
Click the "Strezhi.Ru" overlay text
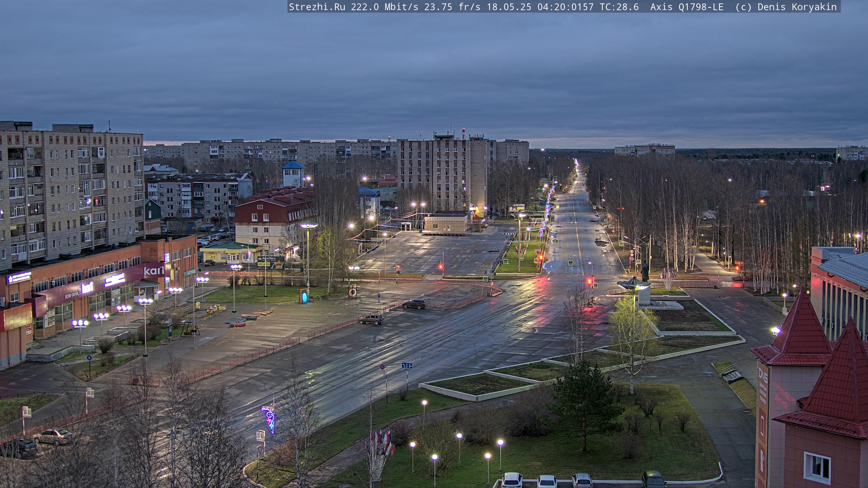[x=317, y=7]
